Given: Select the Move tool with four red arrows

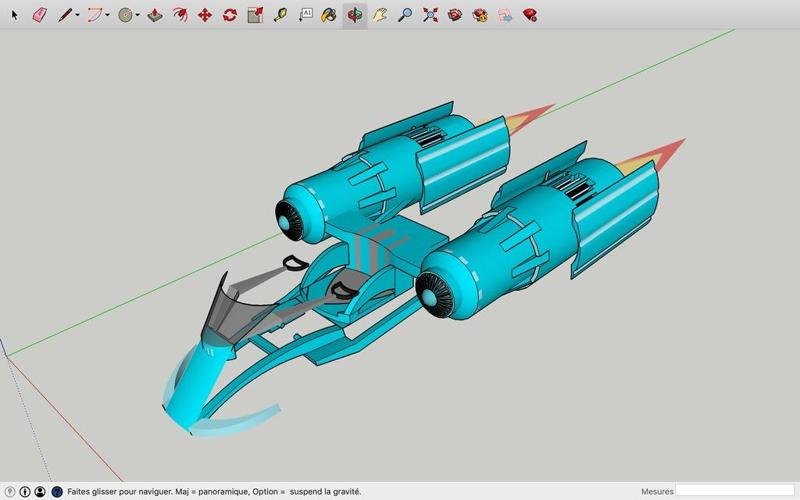Looking at the screenshot, I should [x=205, y=15].
